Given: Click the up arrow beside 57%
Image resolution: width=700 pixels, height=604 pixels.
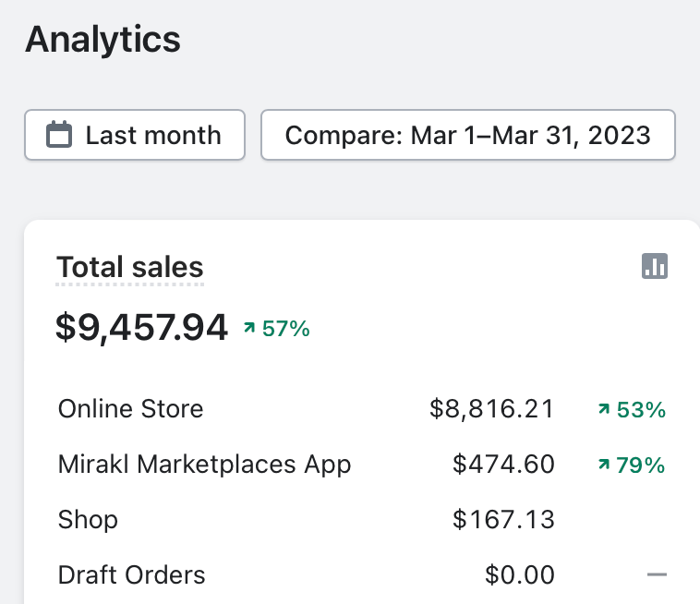Looking at the screenshot, I should [248, 328].
